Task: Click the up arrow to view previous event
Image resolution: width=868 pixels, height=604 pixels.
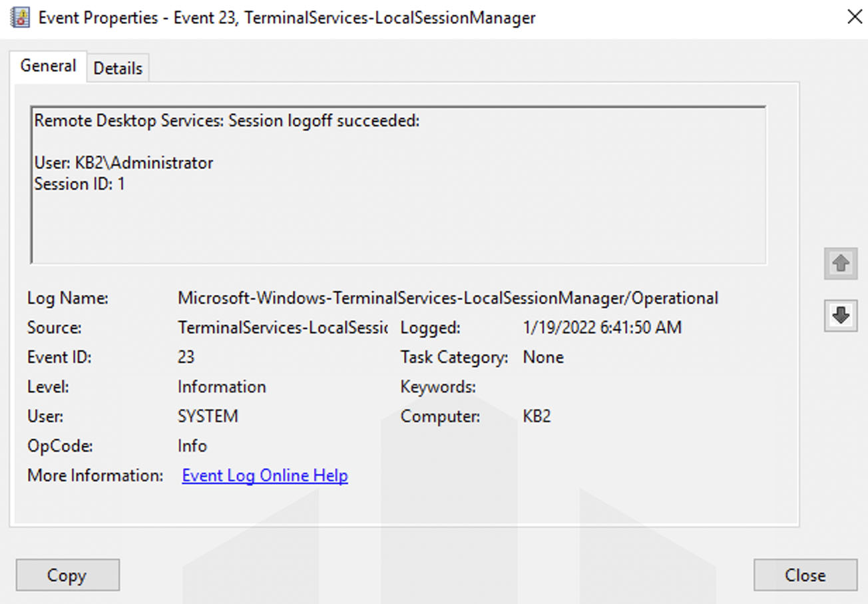Action: [840, 264]
